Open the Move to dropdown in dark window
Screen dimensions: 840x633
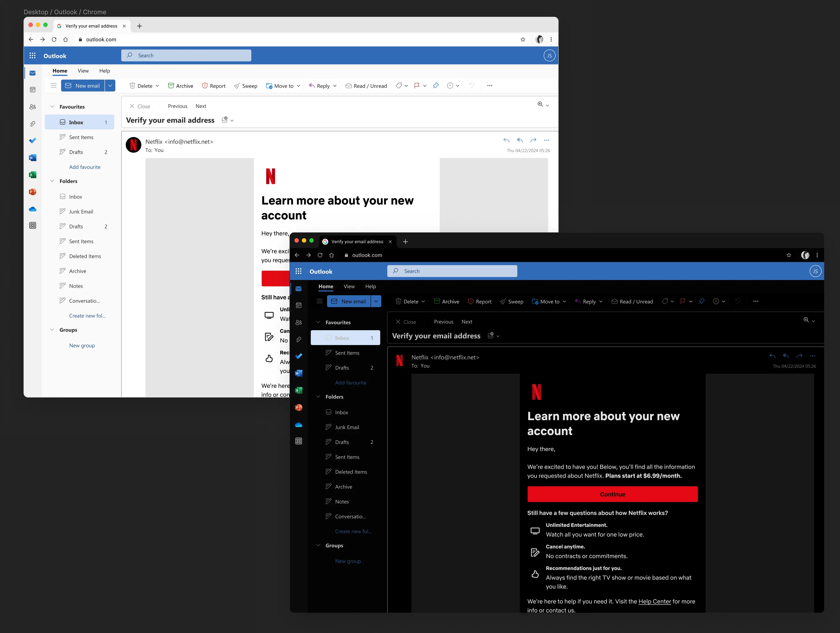[564, 302]
